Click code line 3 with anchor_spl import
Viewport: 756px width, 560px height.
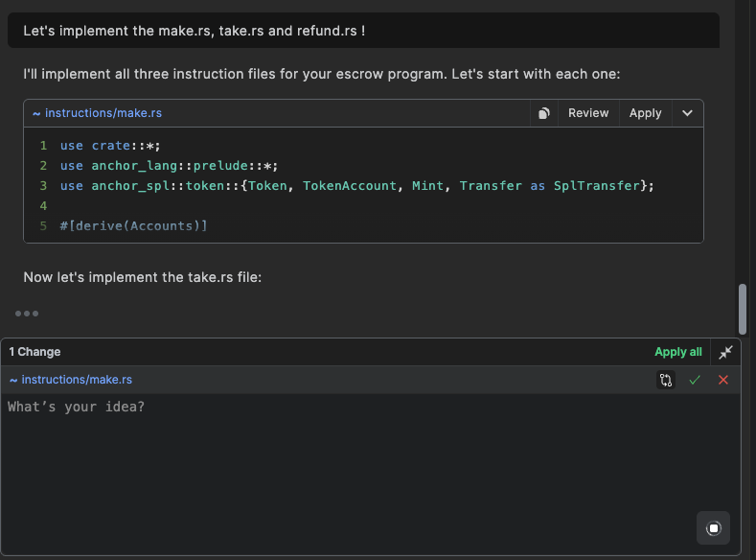pos(356,186)
